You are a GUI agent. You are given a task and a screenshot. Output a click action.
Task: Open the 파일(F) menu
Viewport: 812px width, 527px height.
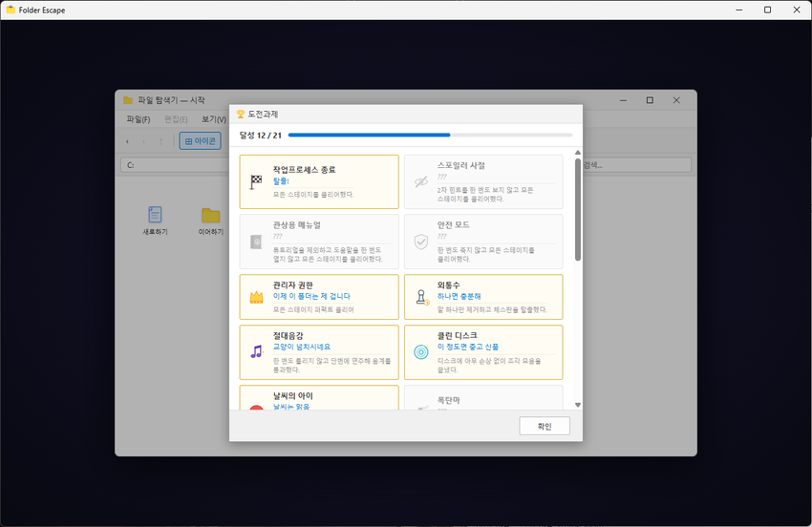[139, 119]
